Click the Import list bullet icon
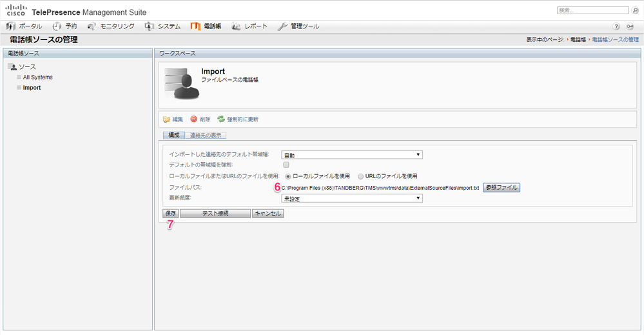644x335 pixels. pos(19,88)
